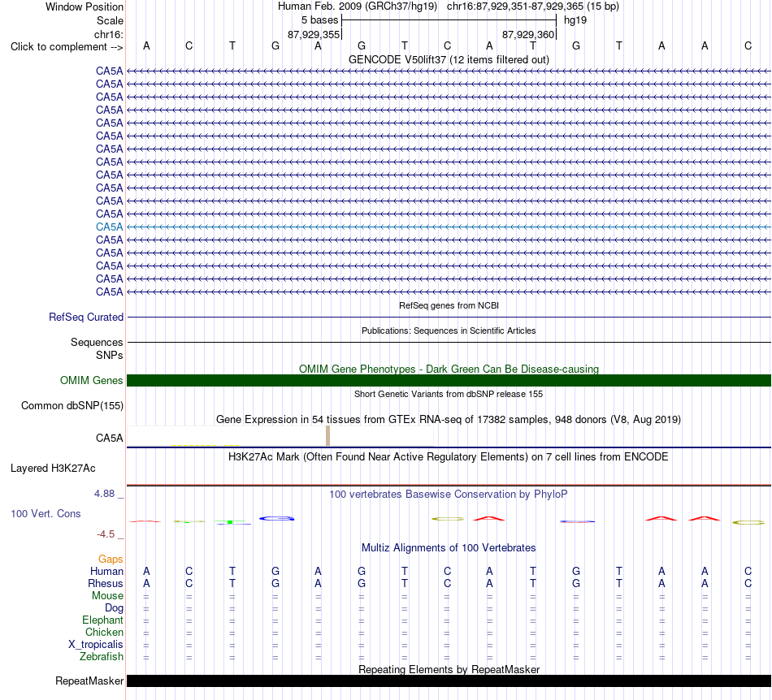Click the coordinate label '87,929,360'

tap(527, 34)
